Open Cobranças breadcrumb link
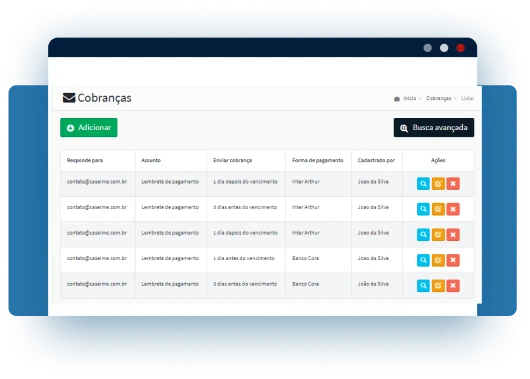The height and width of the screenshot is (379, 530). pos(438,98)
